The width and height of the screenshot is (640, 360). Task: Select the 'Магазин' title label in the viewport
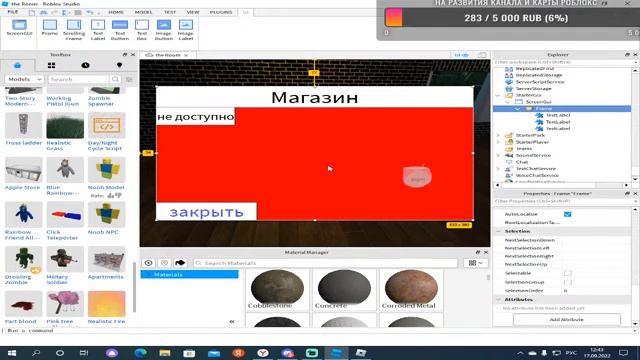315,97
